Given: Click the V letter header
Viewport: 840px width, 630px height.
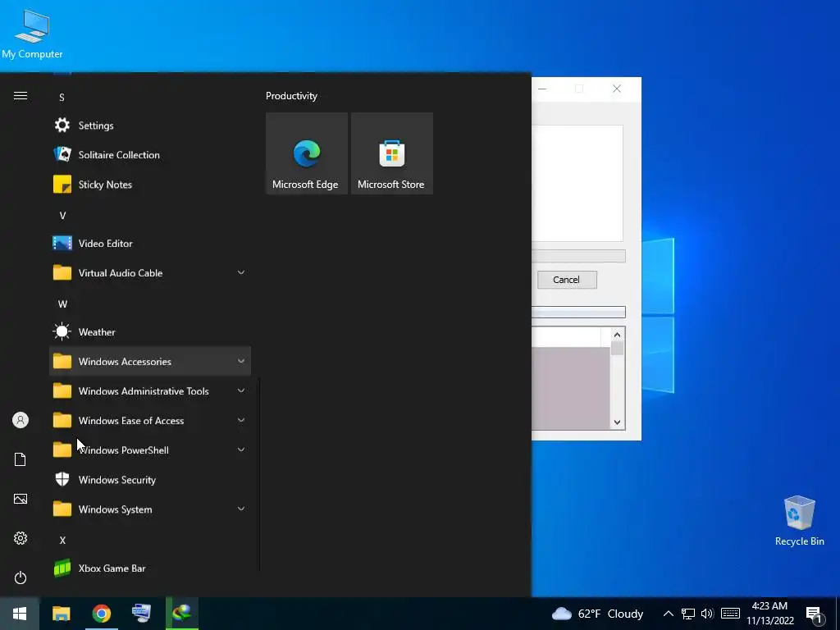Looking at the screenshot, I should [62, 216].
